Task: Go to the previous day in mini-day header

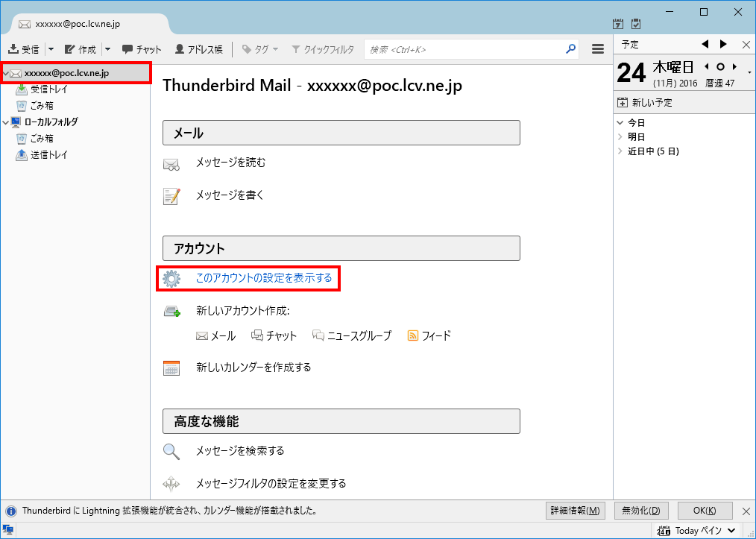Action: [707, 66]
